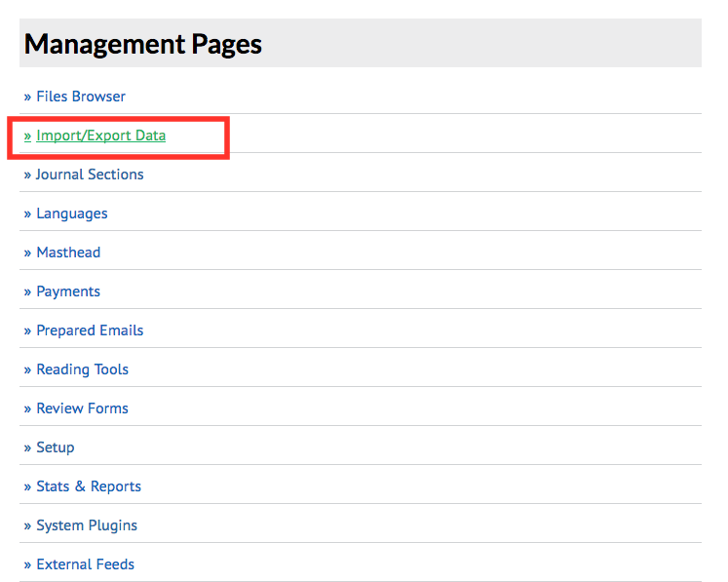View Stats & Reports
Image resolution: width=728 pixels, height=582 pixels.
[x=88, y=486]
